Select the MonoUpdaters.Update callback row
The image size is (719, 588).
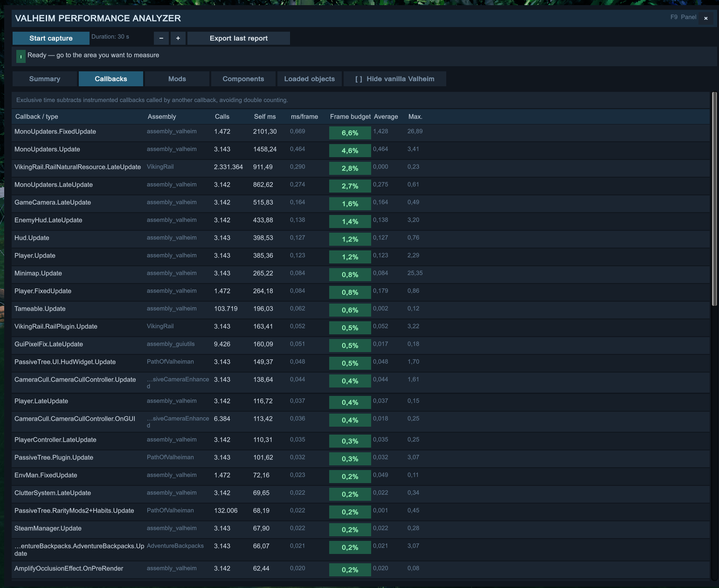click(x=360, y=150)
